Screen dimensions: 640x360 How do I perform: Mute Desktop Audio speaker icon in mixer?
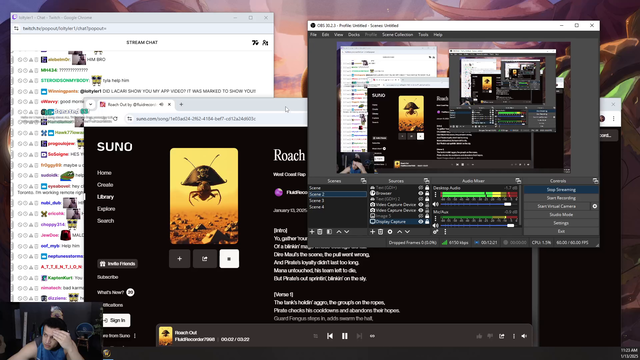(436, 204)
